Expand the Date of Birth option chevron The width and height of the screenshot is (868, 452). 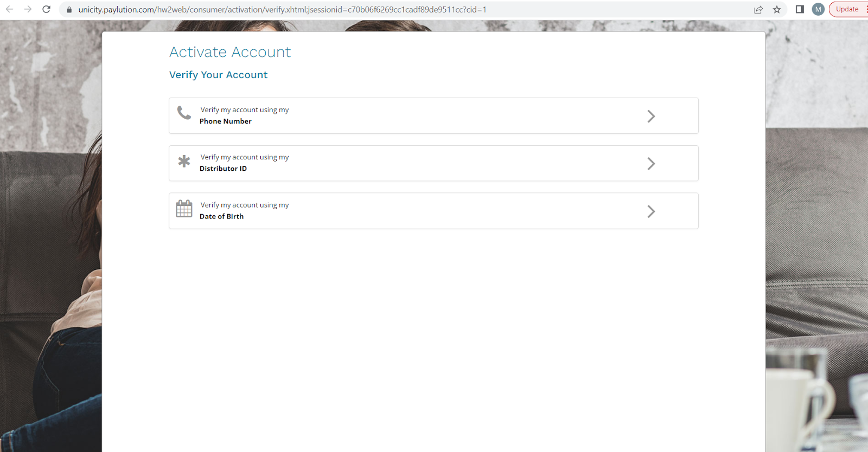[x=651, y=211]
